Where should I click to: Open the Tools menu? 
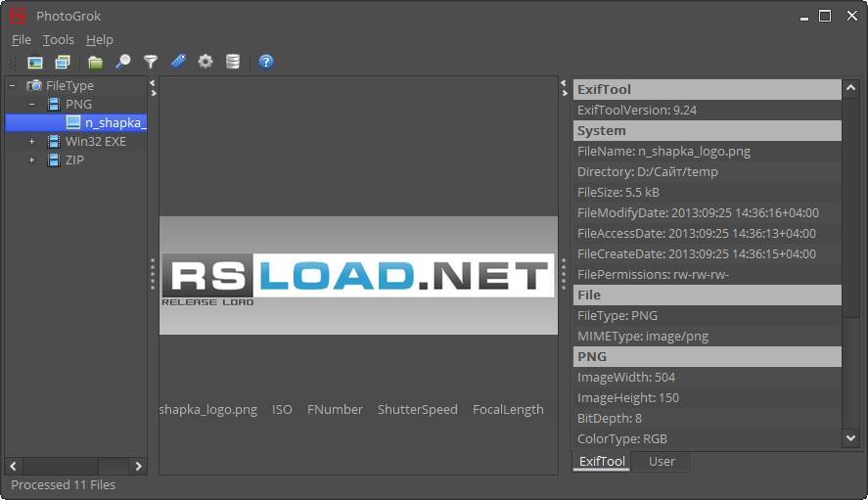pos(59,40)
